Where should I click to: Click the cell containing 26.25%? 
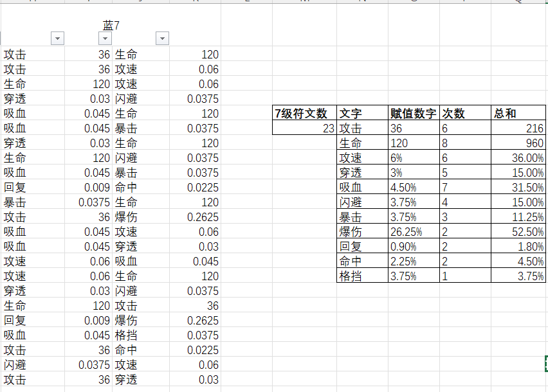click(414, 231)
